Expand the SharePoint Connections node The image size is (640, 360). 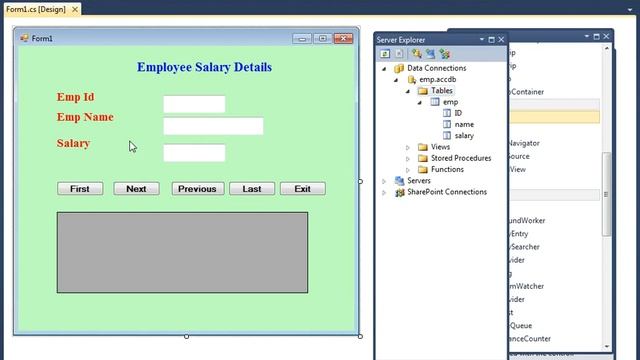[x=384, y=192]
